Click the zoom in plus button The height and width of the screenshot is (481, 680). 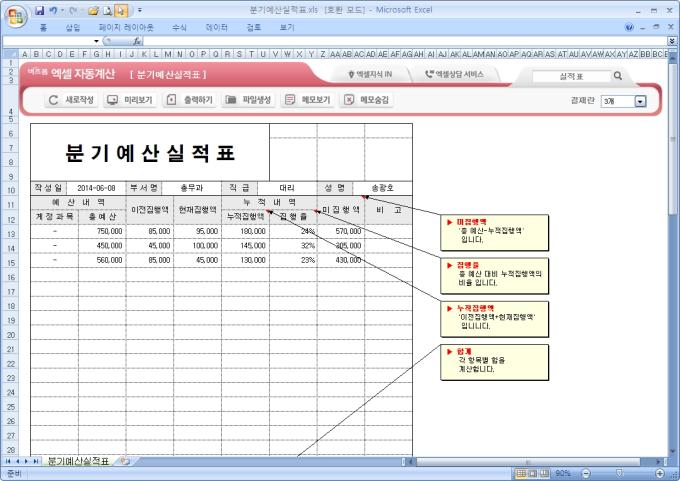point(660,473)
